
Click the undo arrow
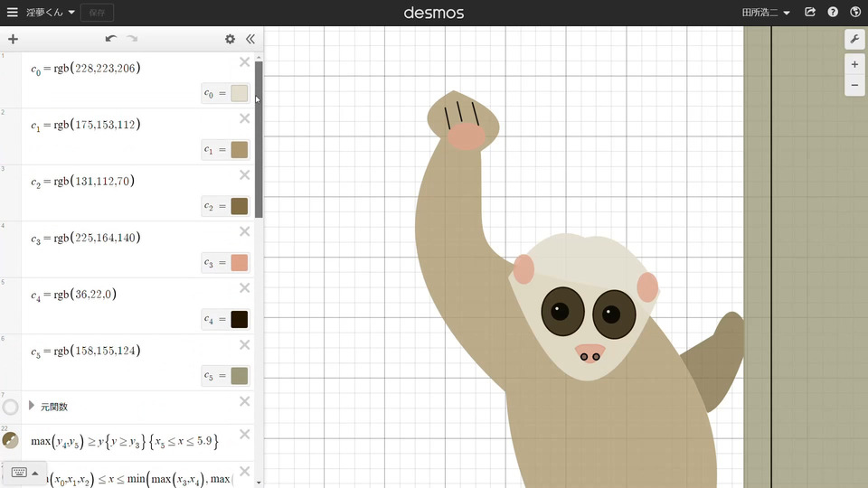tap(110, 39)
